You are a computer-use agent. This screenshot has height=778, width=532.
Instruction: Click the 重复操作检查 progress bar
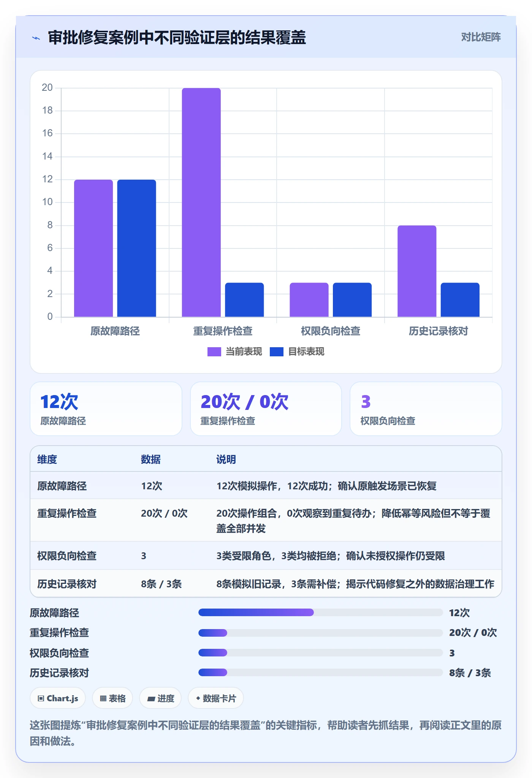[x=320, y=633]
